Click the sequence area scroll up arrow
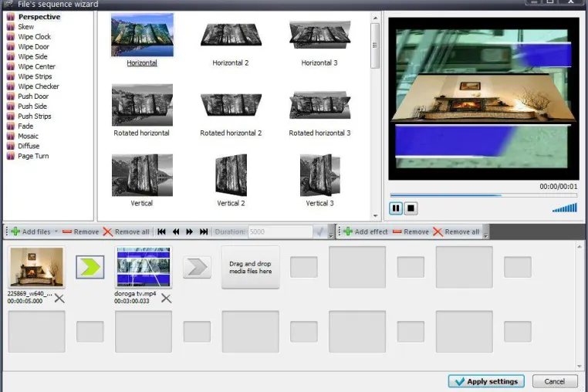Image resolution: width=588 pixels, height=392 pixels. [580, 246]
